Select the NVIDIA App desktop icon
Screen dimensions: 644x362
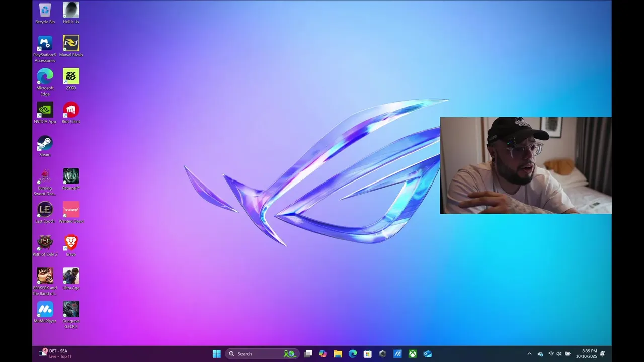pos(45,113)
